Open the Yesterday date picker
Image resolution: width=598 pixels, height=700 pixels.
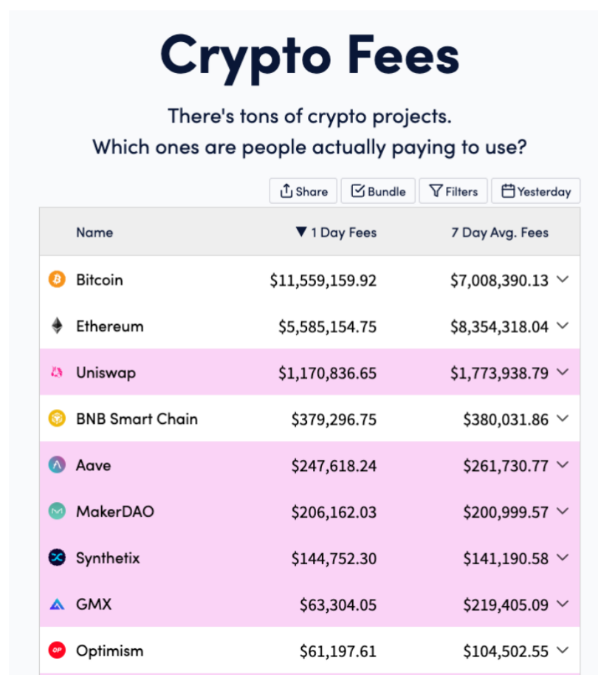click(x=536, y=191)
